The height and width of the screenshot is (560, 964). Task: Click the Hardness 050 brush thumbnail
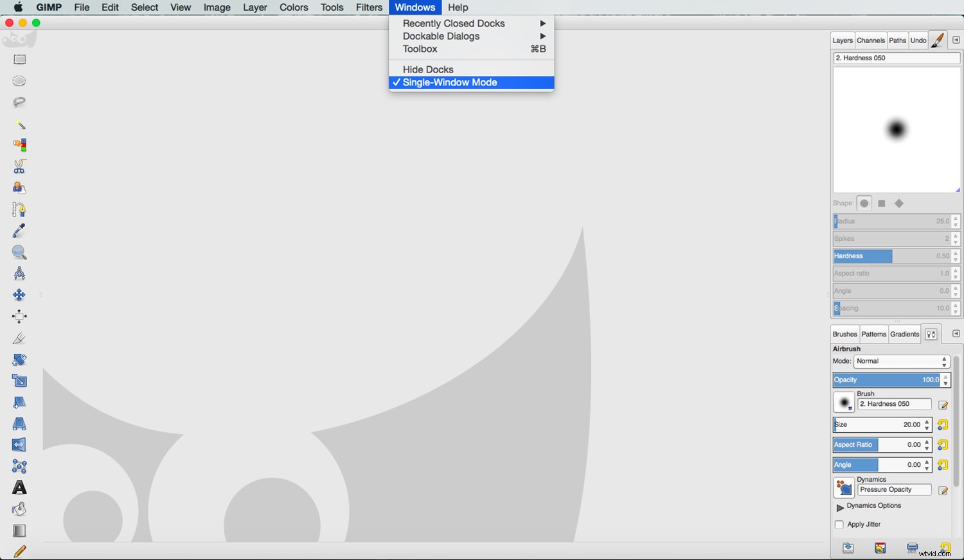(x=843, y=402)
